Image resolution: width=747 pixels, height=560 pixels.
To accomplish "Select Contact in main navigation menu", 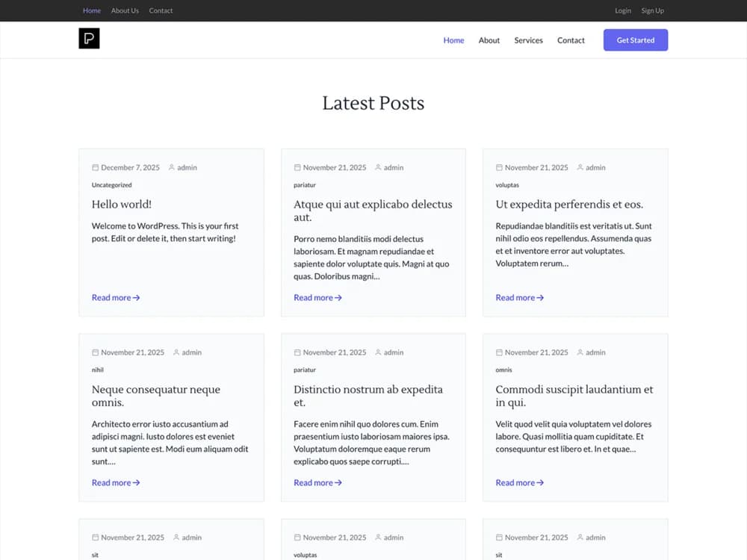I will [571, 40].
